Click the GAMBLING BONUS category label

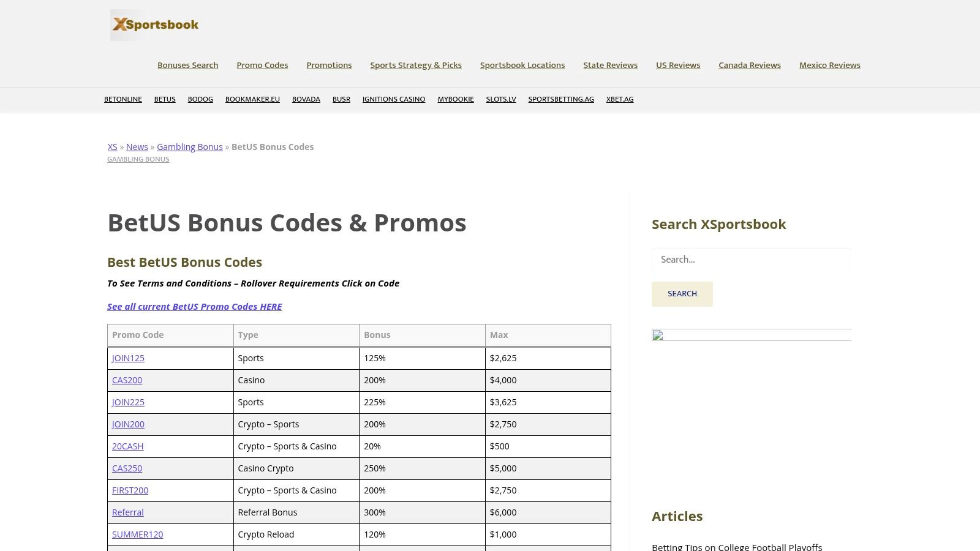click(138, 159)
